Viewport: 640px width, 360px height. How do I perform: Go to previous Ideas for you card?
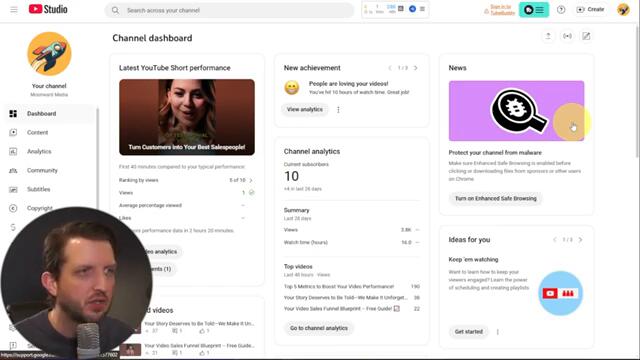[x=555, y=240]
